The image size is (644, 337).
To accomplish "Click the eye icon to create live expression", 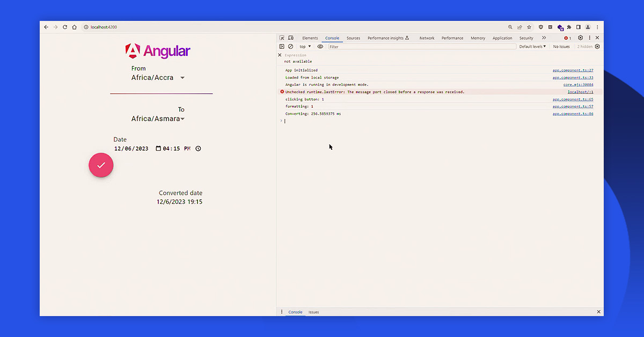I will coord(320,47).
